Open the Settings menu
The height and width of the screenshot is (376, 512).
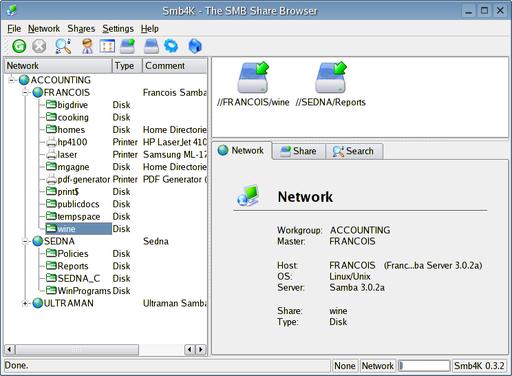coord(118,29)
